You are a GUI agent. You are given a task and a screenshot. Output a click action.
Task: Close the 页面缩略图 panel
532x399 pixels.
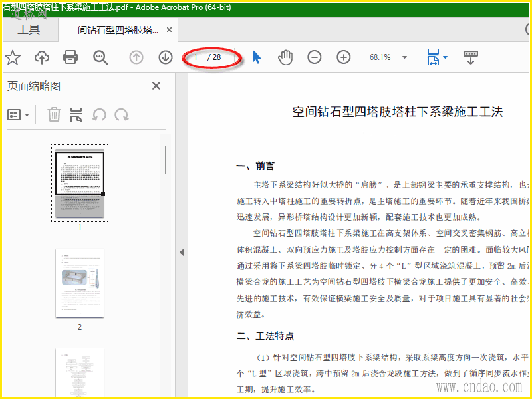coord(156,86)
